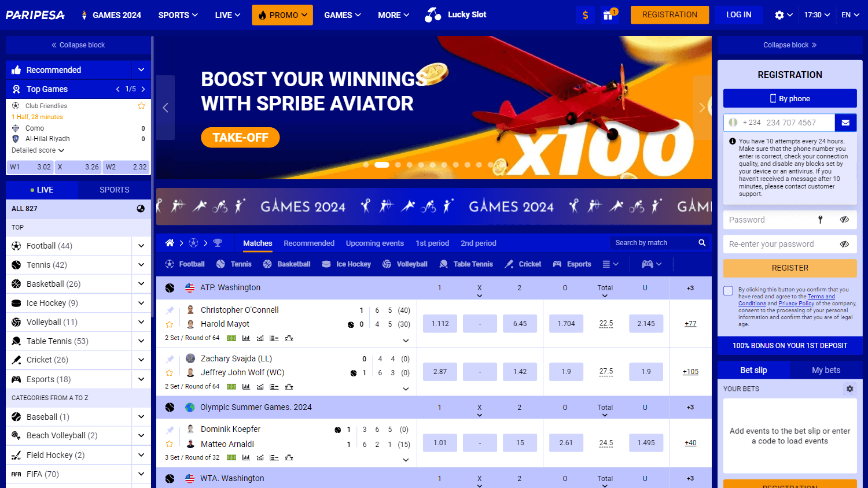Select Basketball in sports filter bar
Image resolution: width=868 pixels, height=488 pixels.
tap(286, 264)
